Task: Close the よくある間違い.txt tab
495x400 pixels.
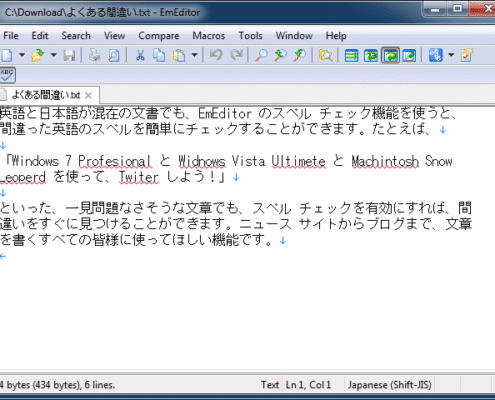Action: 88,96
